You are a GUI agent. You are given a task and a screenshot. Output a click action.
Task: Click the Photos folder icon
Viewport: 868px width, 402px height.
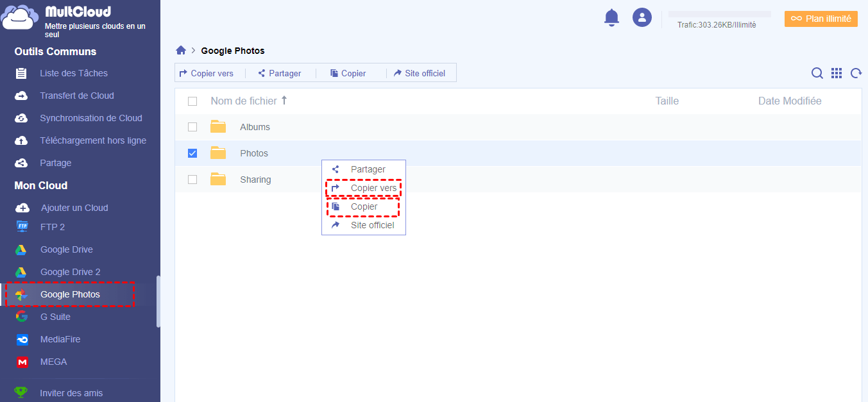pos(218,153)
